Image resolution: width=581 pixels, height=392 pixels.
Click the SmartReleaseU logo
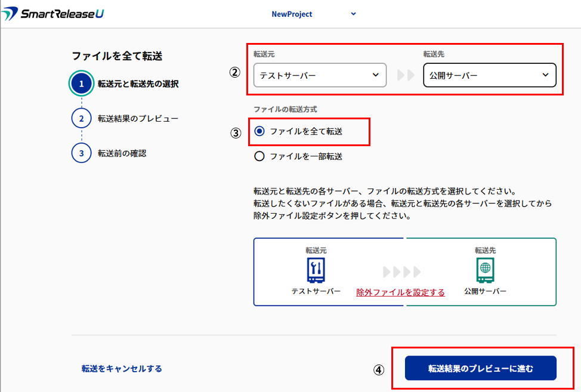click(52, 14)
